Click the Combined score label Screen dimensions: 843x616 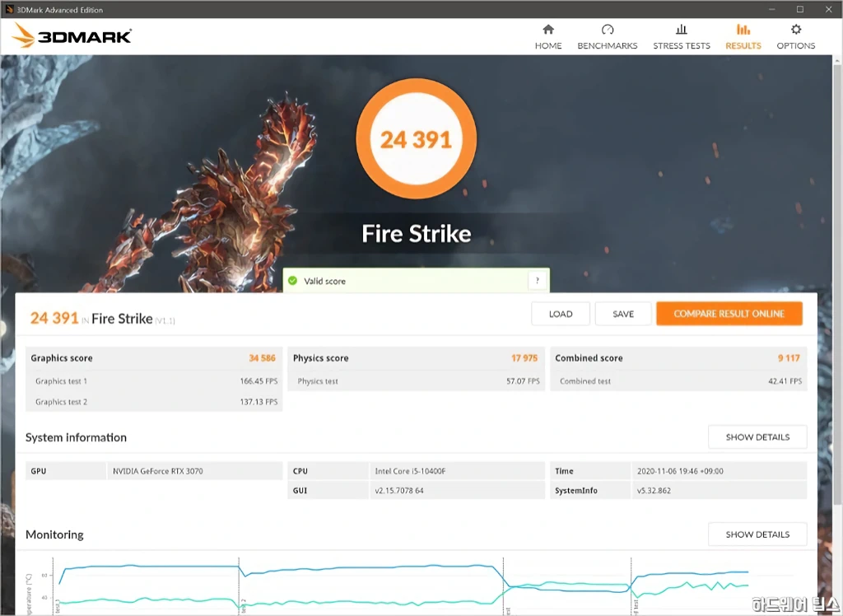click(x=589, y=357)
